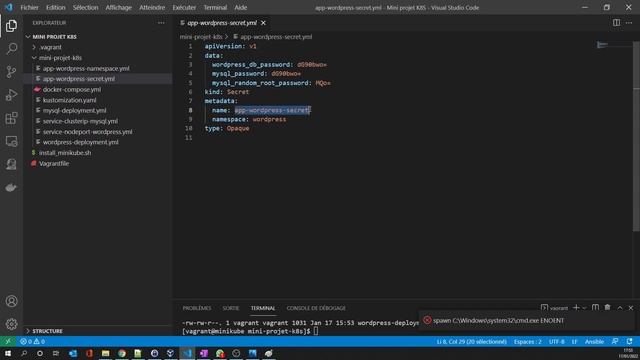Select app-wordpress-secret.yml in explorer

click(x=78, y=79)
